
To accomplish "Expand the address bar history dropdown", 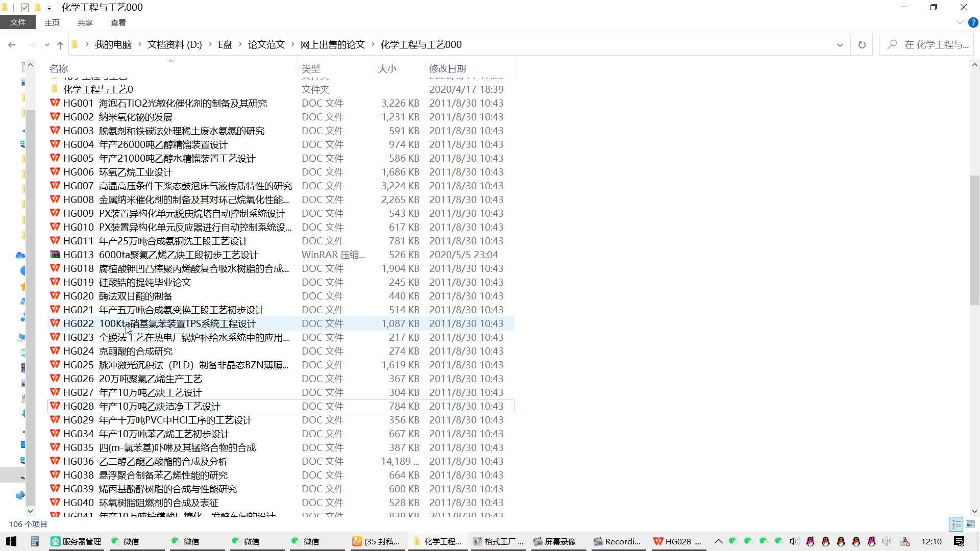I will pos(840,45).
